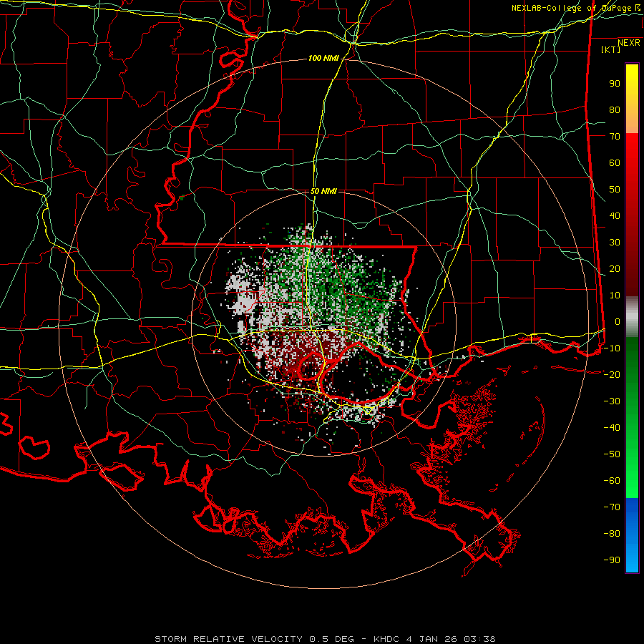The width and height of the screenshot is (644, 644).
Task: Click the positive 60 scale value
Action: click(x=615, y=163)
